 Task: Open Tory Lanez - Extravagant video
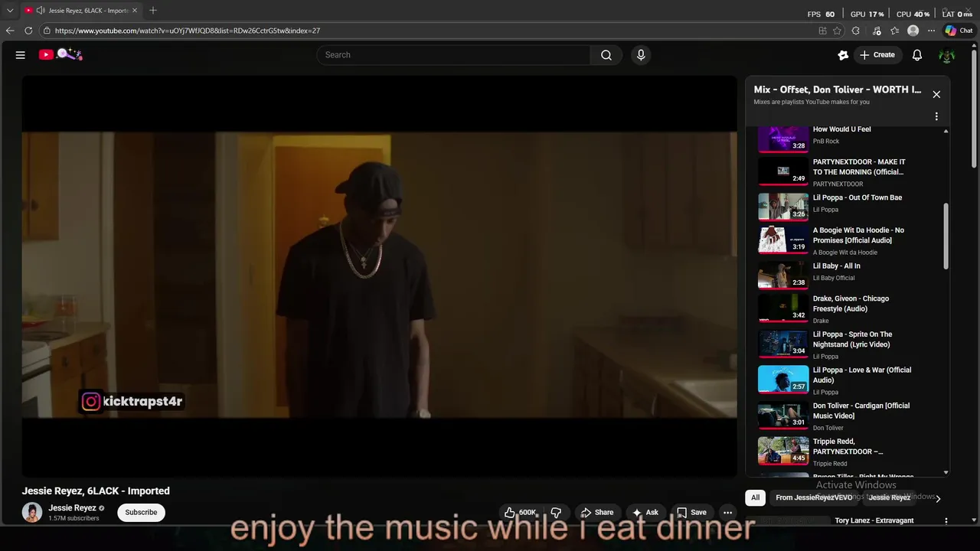point(874,520)
